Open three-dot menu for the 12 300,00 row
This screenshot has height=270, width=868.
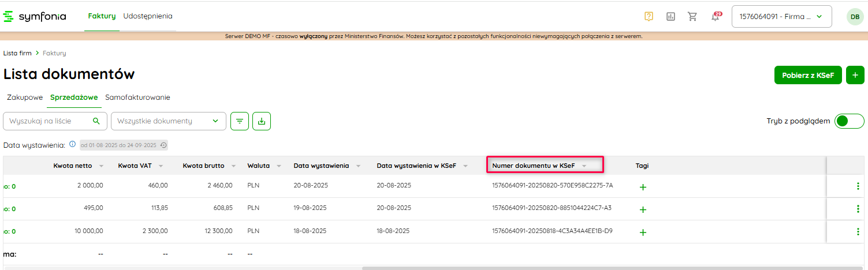[858, 231]
